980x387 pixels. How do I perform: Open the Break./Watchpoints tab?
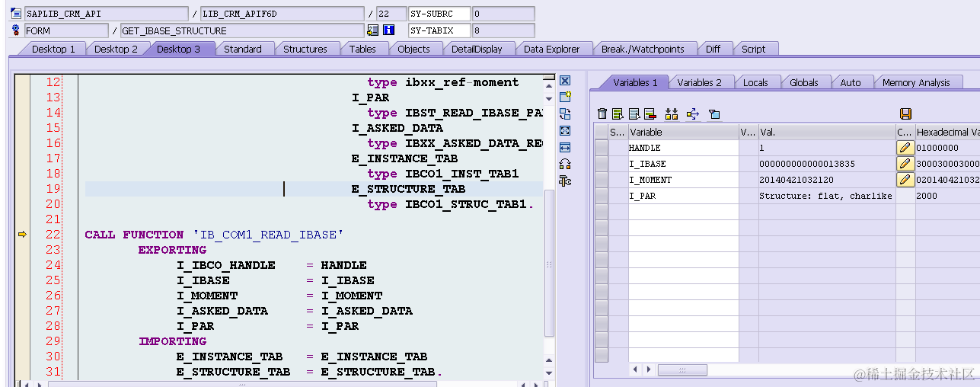(x=643, y=49)
